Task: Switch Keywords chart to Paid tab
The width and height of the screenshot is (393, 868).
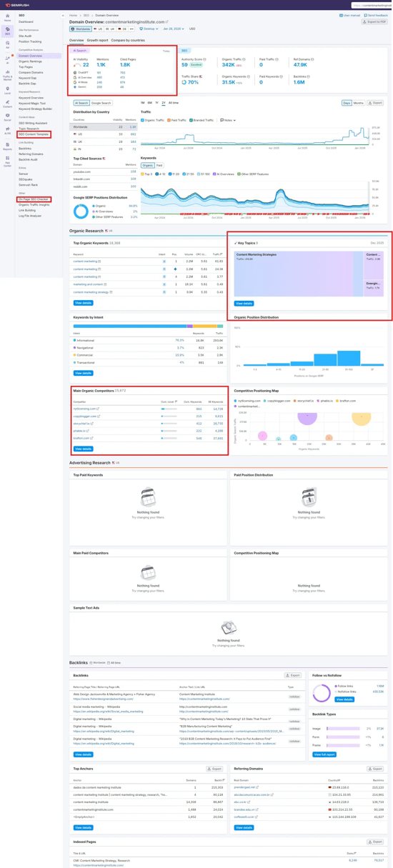Action: (x=159, y=165)
